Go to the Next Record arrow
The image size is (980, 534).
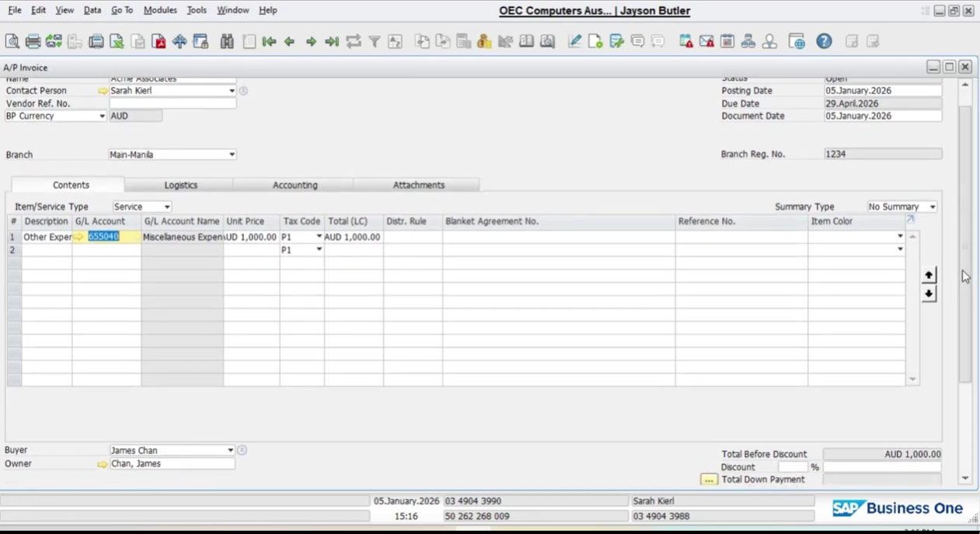tap(311, 41)
